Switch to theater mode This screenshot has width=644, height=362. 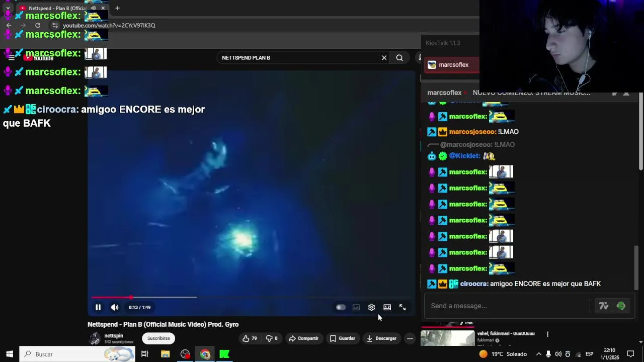click(387, 307)
